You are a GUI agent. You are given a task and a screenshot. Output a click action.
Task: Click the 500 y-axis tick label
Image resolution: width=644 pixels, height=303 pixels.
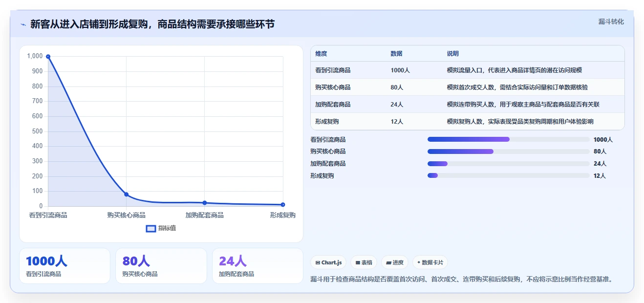point(37,131)
